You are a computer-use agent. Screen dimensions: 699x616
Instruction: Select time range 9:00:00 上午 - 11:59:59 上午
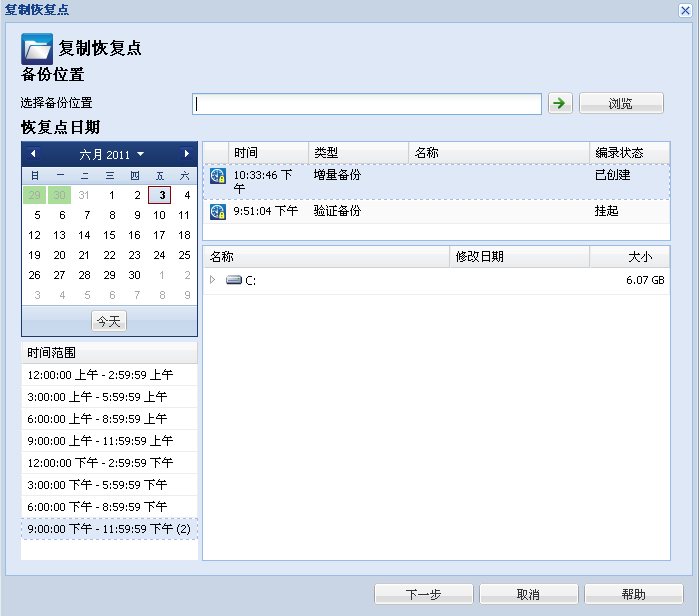(109, 440)
